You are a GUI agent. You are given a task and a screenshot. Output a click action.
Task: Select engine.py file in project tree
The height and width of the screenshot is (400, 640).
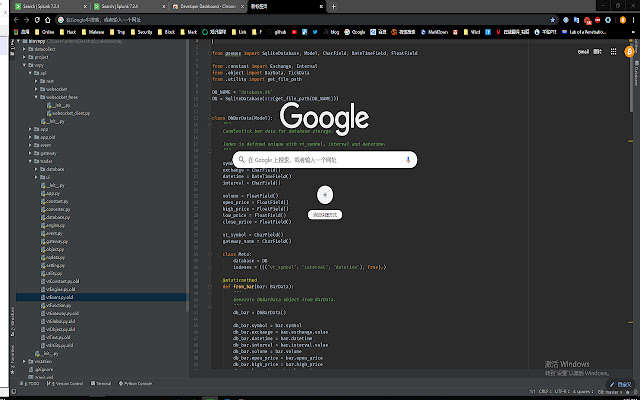pyautogui.click(x=53, y=225)
